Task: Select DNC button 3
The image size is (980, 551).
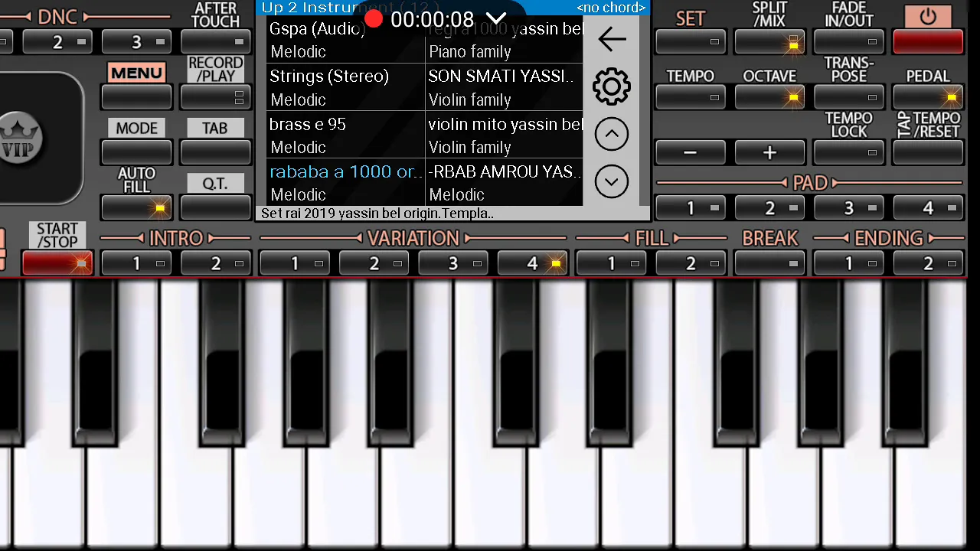Action: click(137, 42)
